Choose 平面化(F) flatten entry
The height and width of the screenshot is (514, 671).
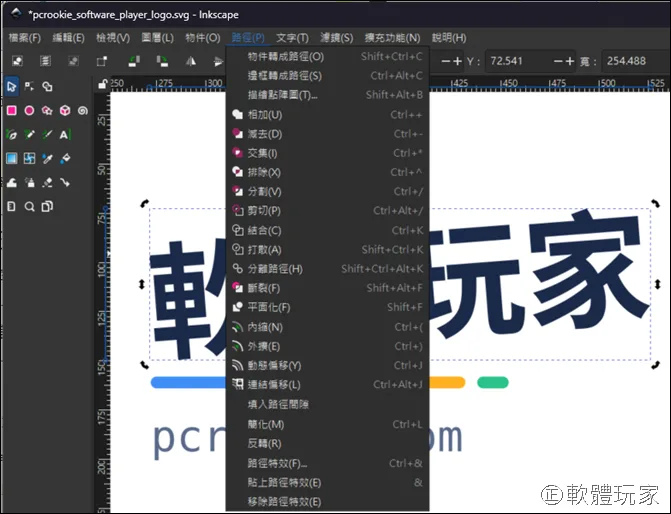327,308
